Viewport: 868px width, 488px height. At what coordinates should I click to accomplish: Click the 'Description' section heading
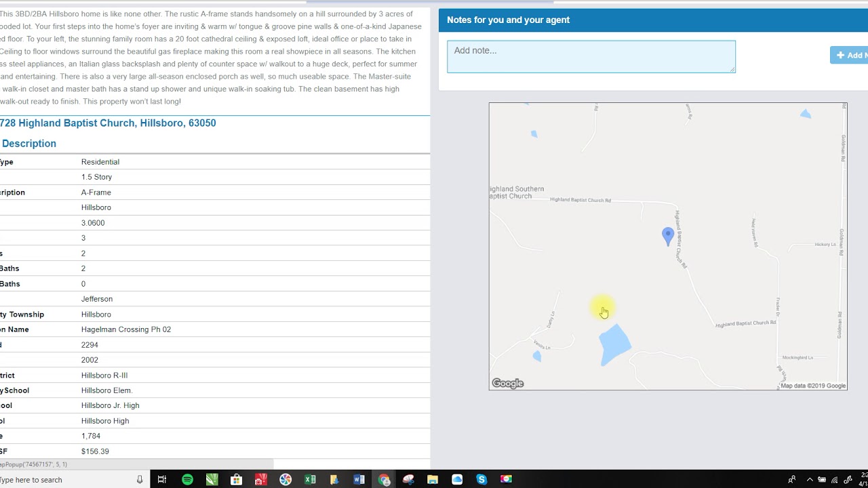[x=28, y=144]
